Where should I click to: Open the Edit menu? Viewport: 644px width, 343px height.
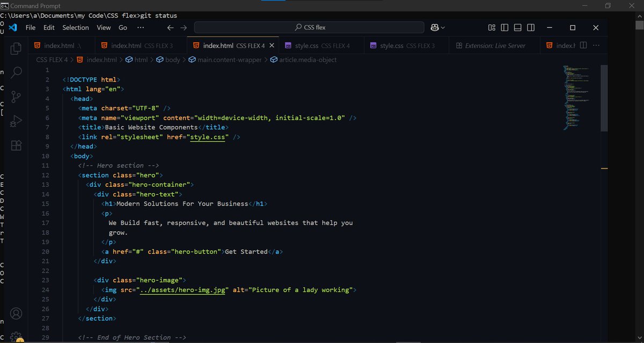[49, 27]
